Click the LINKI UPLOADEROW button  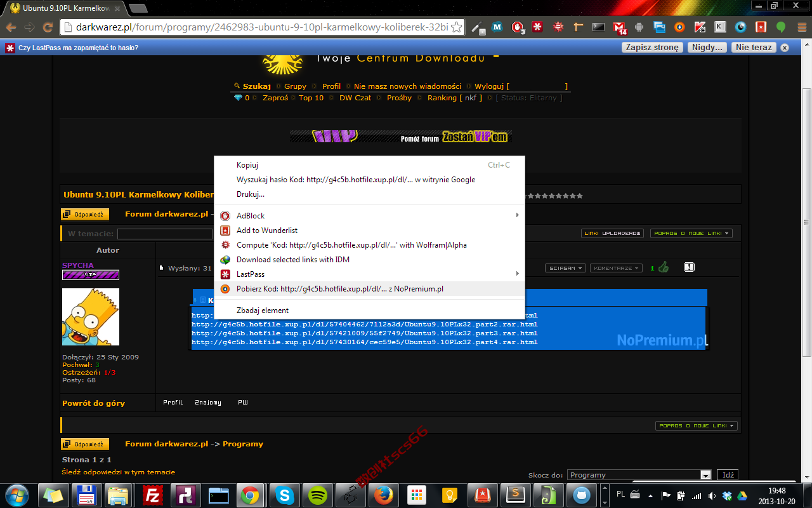pos(613,234)
